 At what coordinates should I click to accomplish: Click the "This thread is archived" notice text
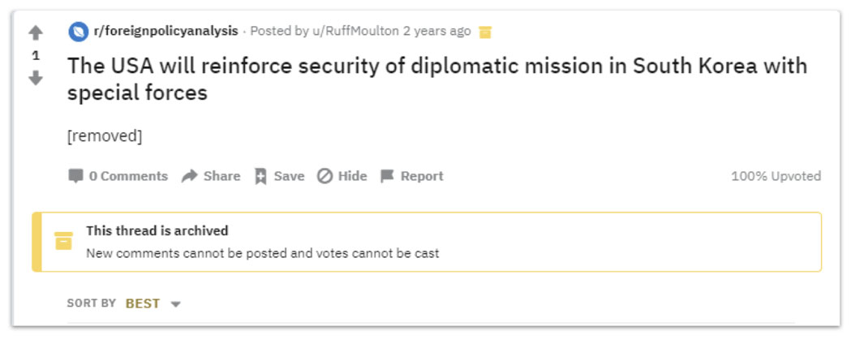[x=157, y=230]
